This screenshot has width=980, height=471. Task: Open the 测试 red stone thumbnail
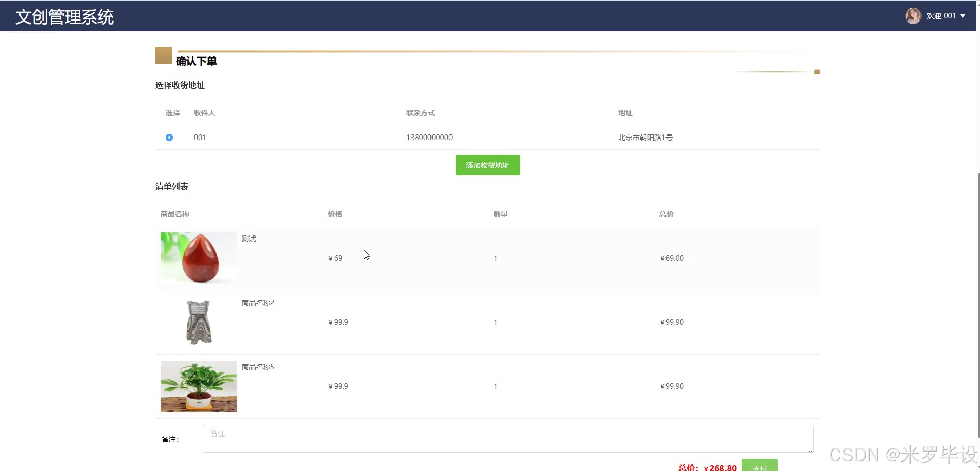199,258
